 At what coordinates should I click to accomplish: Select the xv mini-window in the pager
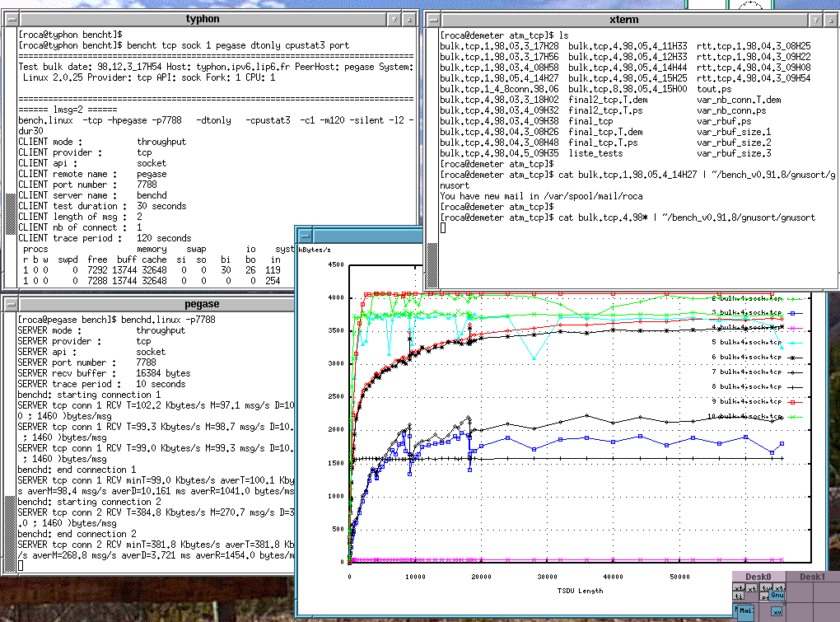point(777,612)
